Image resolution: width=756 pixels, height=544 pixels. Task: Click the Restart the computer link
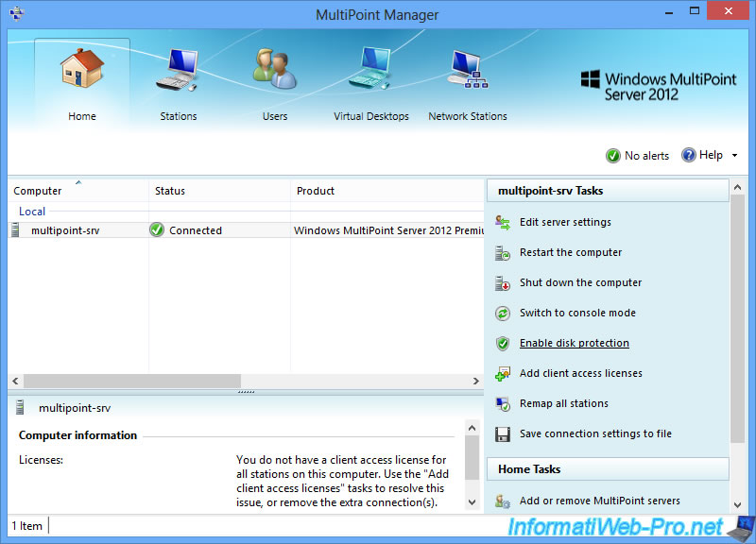click(x=571, y=252)
